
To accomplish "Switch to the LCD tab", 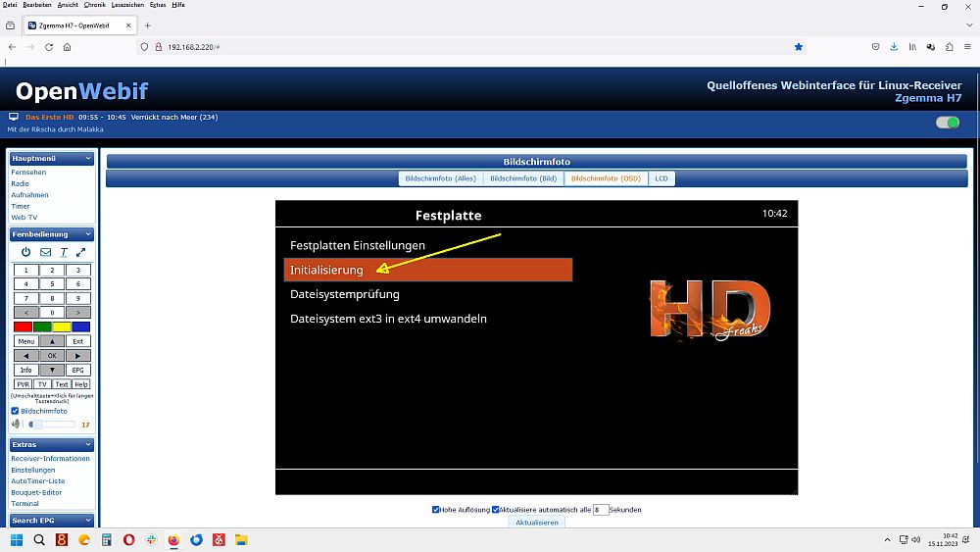I will click(x=661, y=178).
